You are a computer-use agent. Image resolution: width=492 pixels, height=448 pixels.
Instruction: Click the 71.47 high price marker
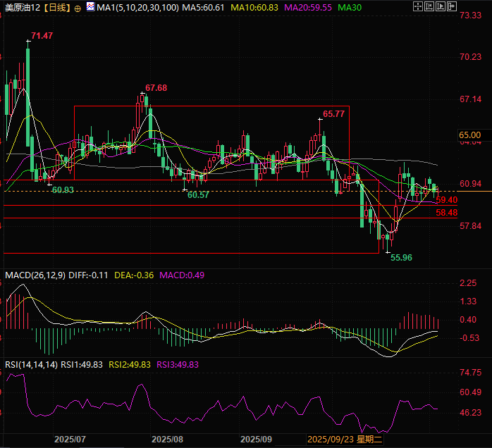pyautogui.click(x=42, y=35)
